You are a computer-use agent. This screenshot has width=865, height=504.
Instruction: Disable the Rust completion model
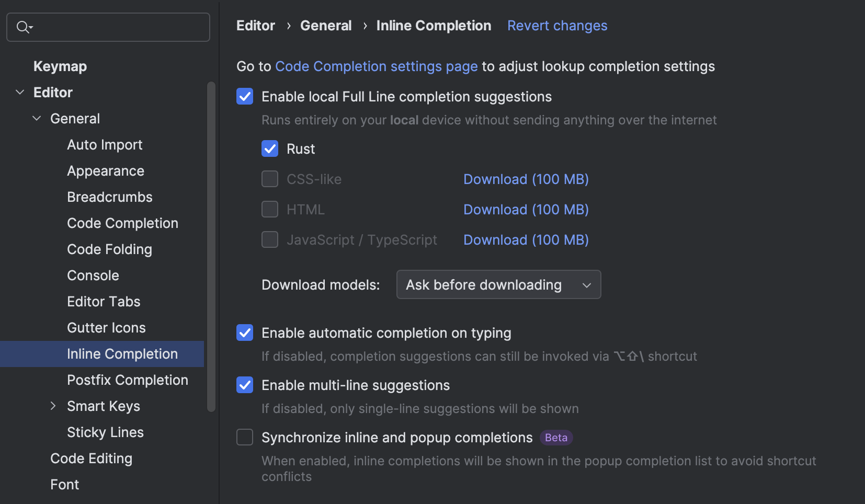[x=269, y=148]
